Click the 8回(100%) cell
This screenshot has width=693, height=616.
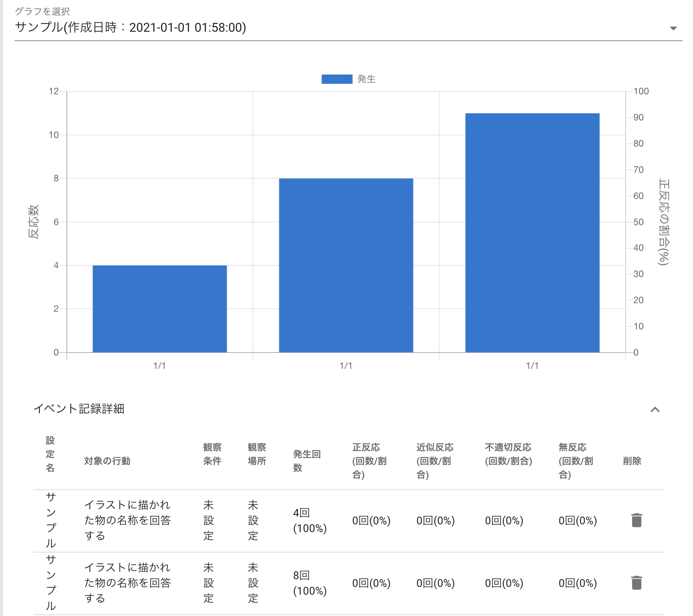click(310, 583)
